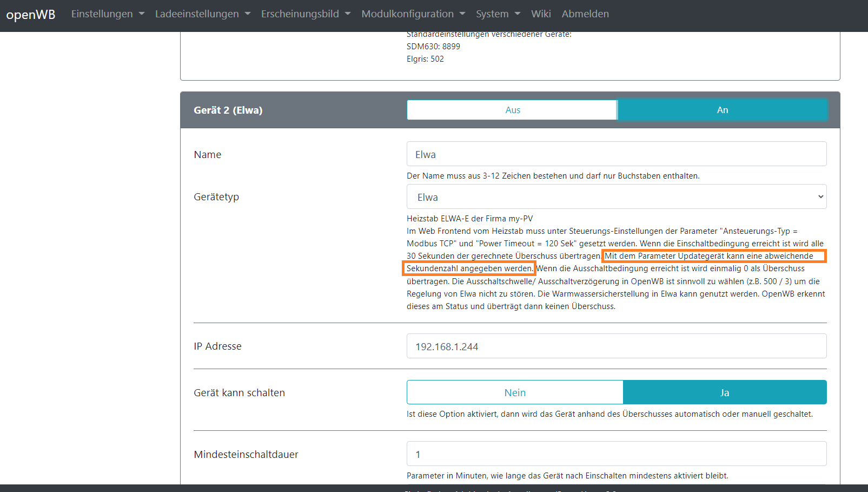The image size is (868, 492).
Task: Click the IP Adresse input field
Action: coord(617,346)
